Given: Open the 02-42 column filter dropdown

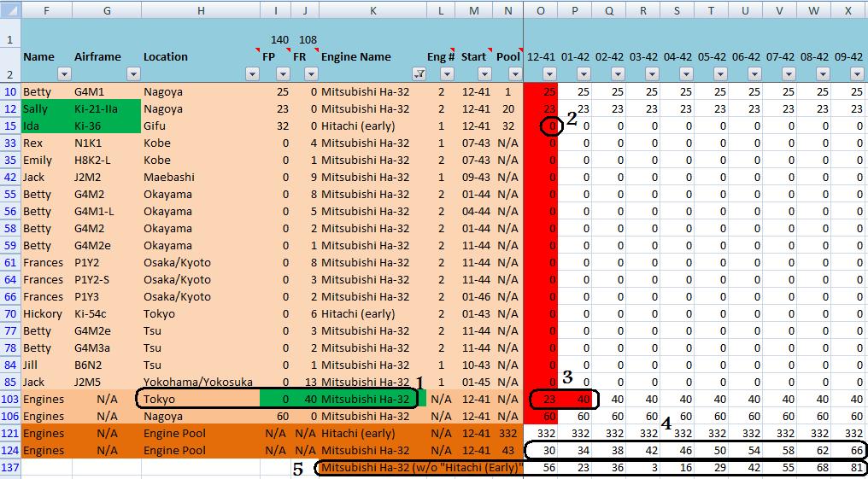Looking at the screenshot, I should (619, 74).
